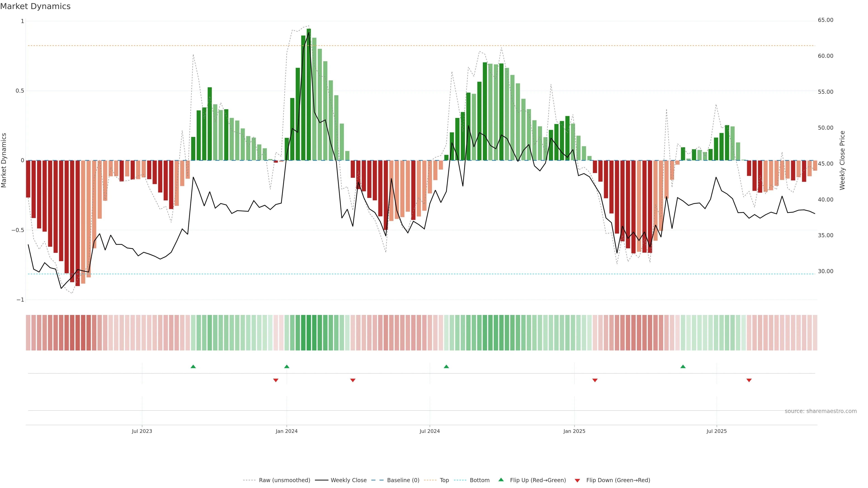
Task: Click the flip-up triangle just after Jul 2024
Action: [x=446, y=366]
